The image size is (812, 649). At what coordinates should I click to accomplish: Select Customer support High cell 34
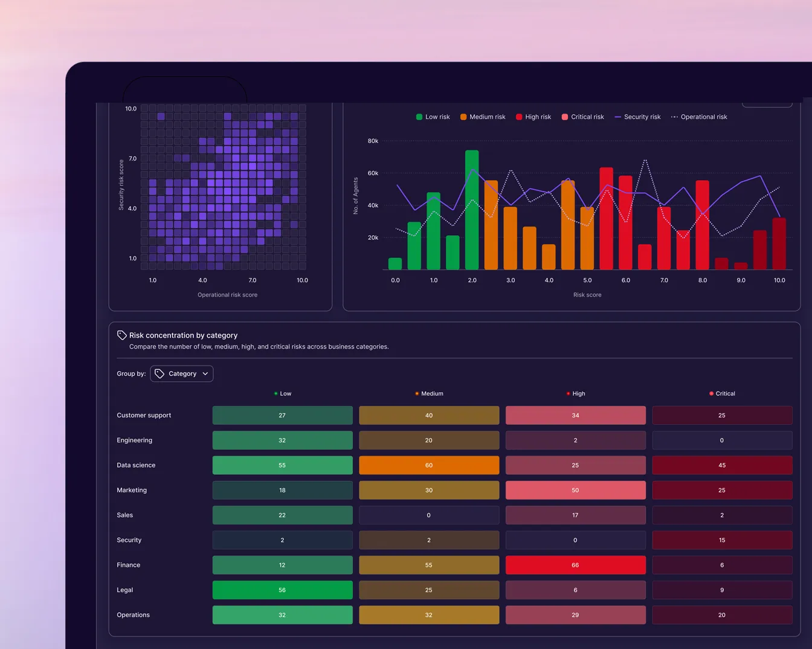coord(575,415)
